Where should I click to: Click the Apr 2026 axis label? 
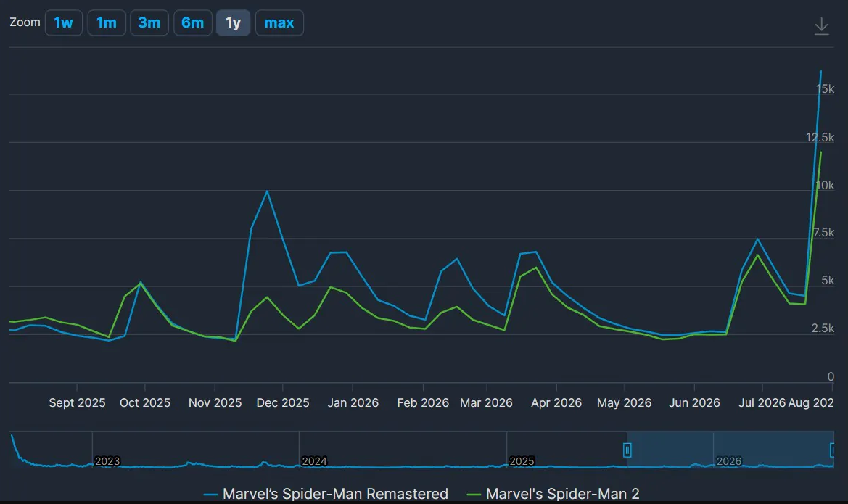tap(556, 403)
